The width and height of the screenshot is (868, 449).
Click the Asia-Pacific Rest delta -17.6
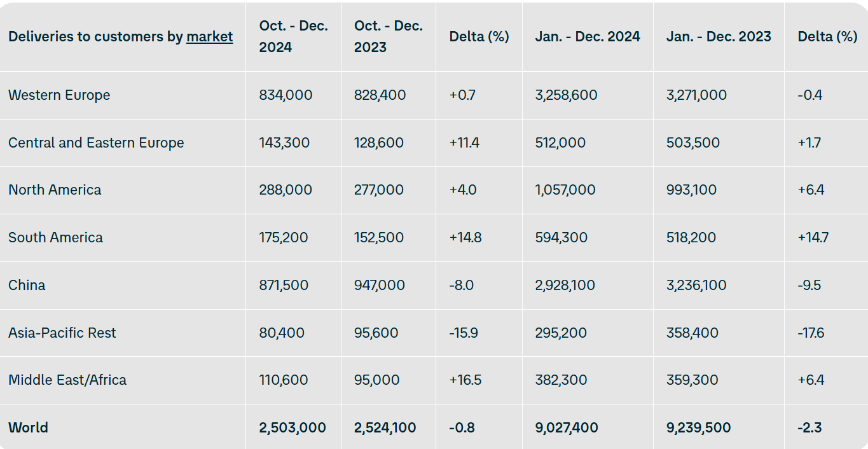811,333
